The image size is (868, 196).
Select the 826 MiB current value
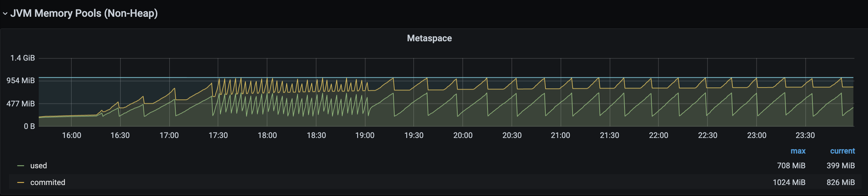[x=840, y=182]
